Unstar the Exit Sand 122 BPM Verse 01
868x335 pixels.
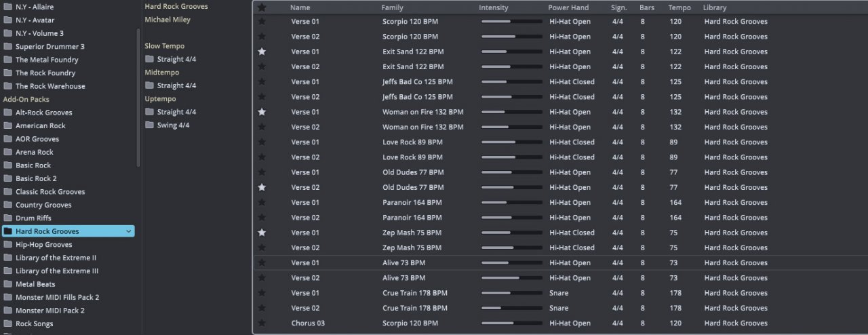pos(262,52)
